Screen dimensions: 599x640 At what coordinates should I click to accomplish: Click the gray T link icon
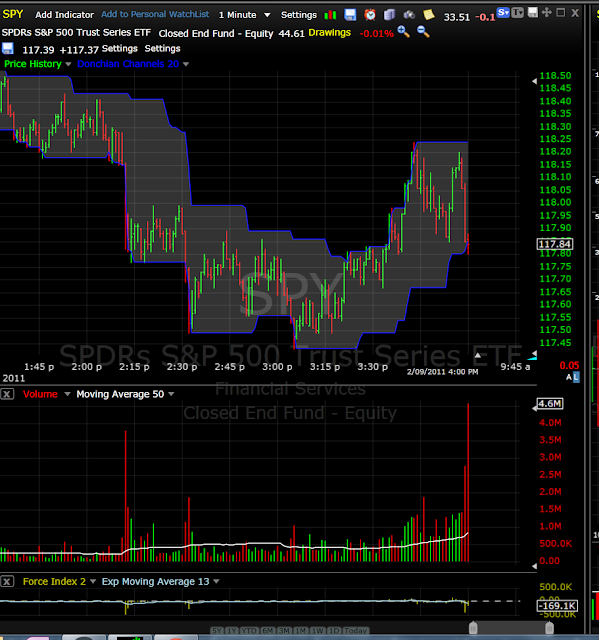click(517, 13)
